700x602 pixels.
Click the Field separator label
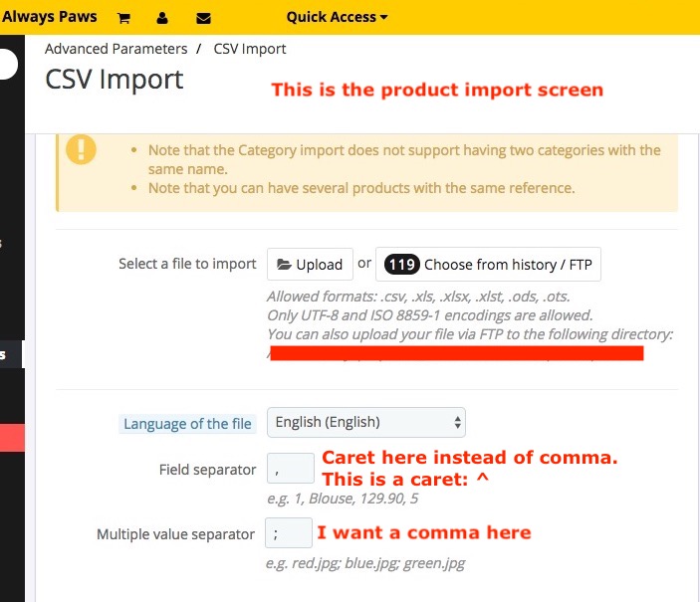pos(207,470)
